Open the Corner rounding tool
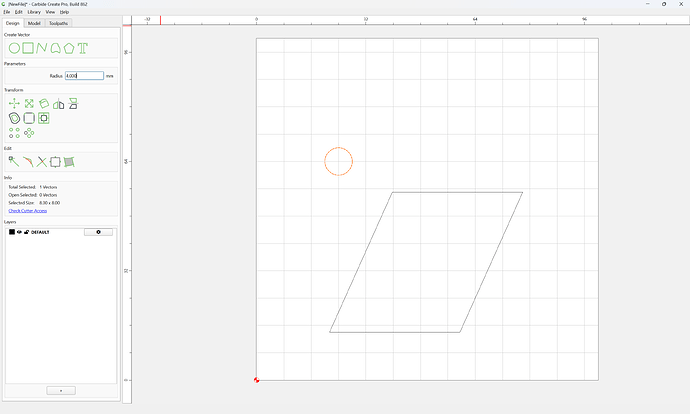The width and height of the screenshot is (690, 414). click(29, 118)
